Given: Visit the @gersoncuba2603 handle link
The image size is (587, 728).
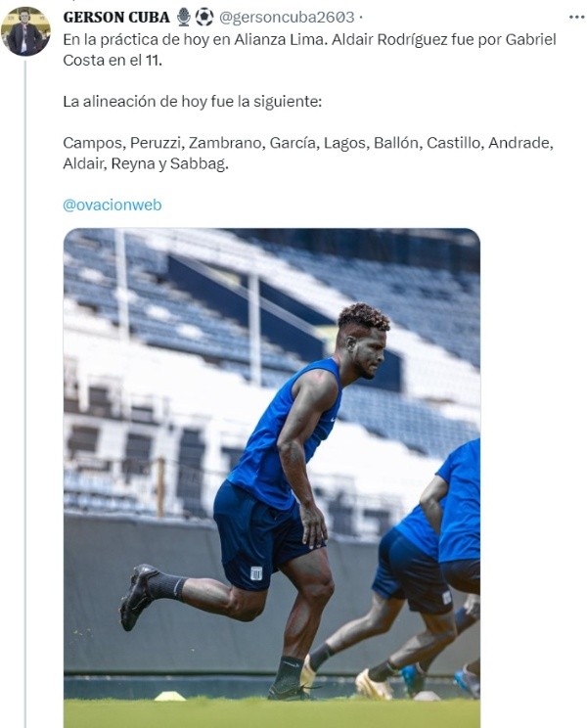Looking at the screenshot, I should click(x=287, y=17).
